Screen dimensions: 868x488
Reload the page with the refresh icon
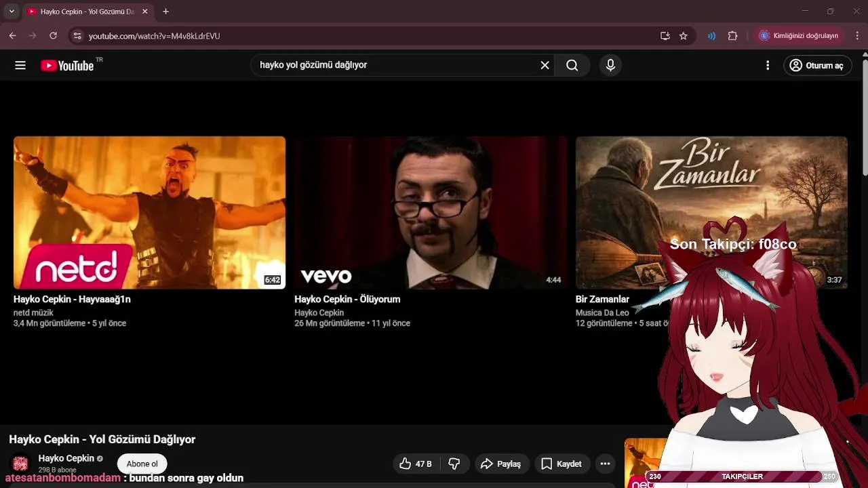[x=53, y=35]
